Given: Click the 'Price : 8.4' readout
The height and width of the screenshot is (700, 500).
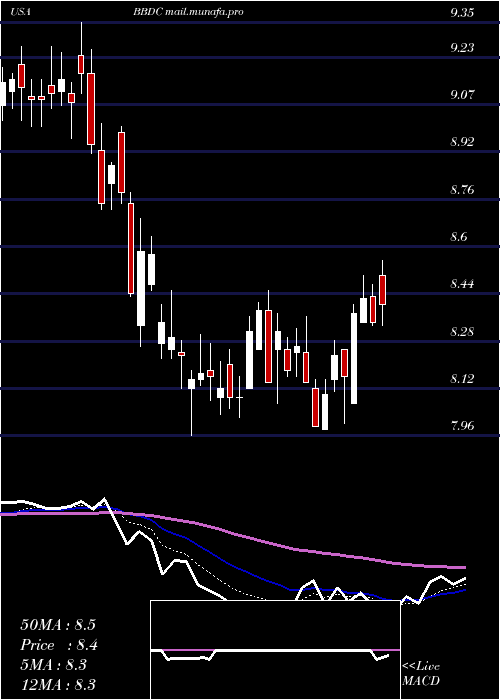Looking at the screenshot, I should [x=59, y=645].
